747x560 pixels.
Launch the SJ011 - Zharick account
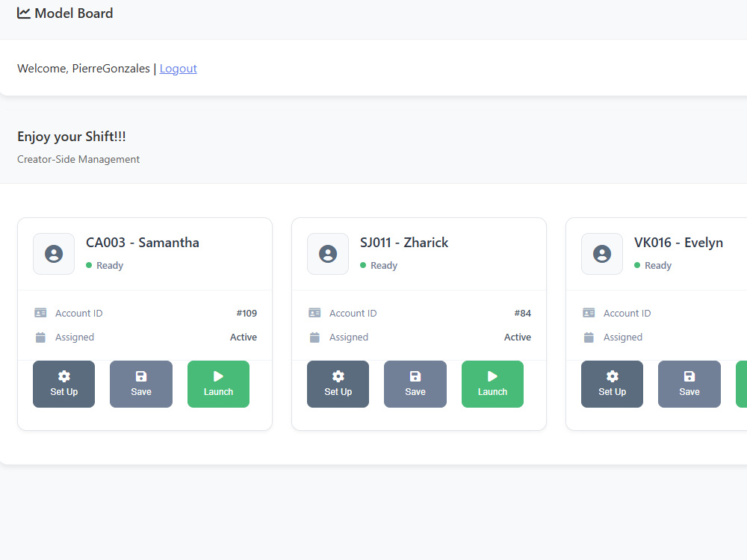click(492, 384)
